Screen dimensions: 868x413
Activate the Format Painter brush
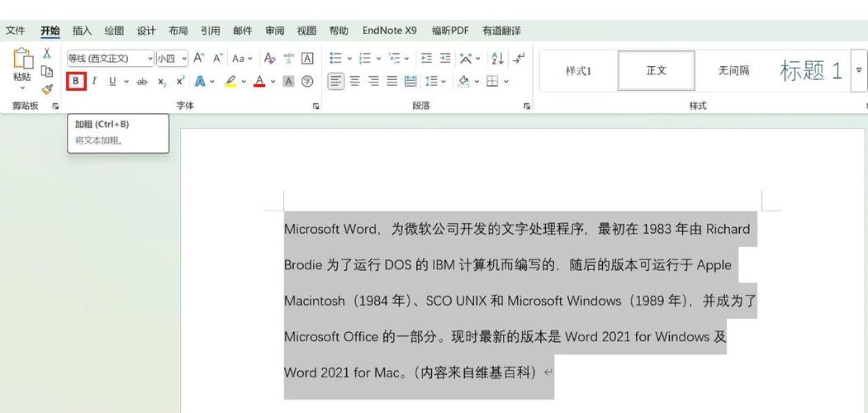coord(47,88)
